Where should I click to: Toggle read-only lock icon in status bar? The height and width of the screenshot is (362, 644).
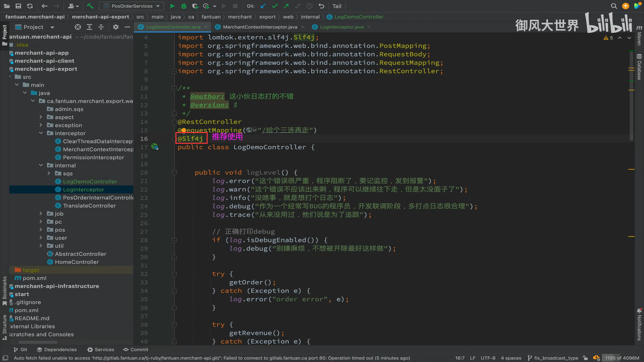point(585,358)
